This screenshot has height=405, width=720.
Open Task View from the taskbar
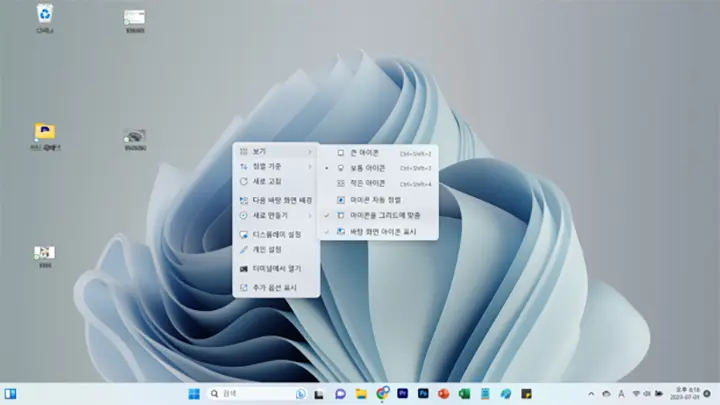(319, 394)
